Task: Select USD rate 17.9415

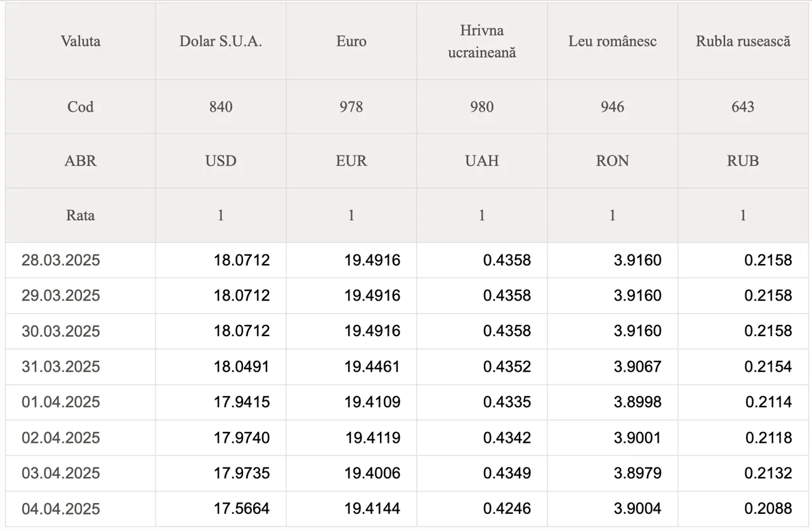Action: [242, 402]
